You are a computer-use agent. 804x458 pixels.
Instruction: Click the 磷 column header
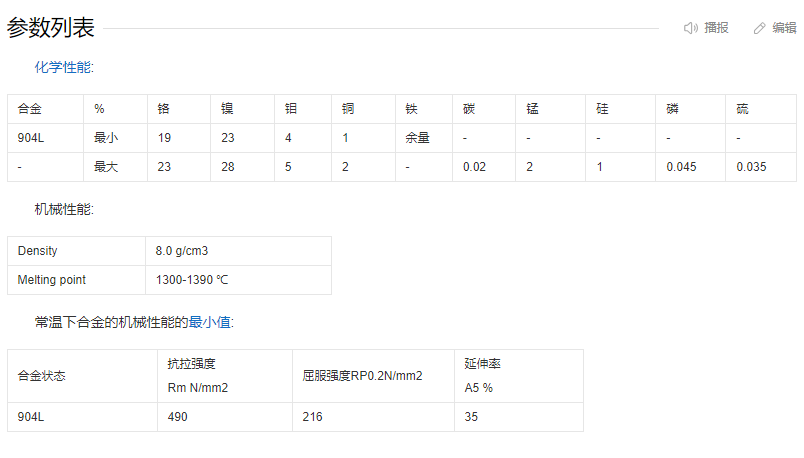point(691,109)
